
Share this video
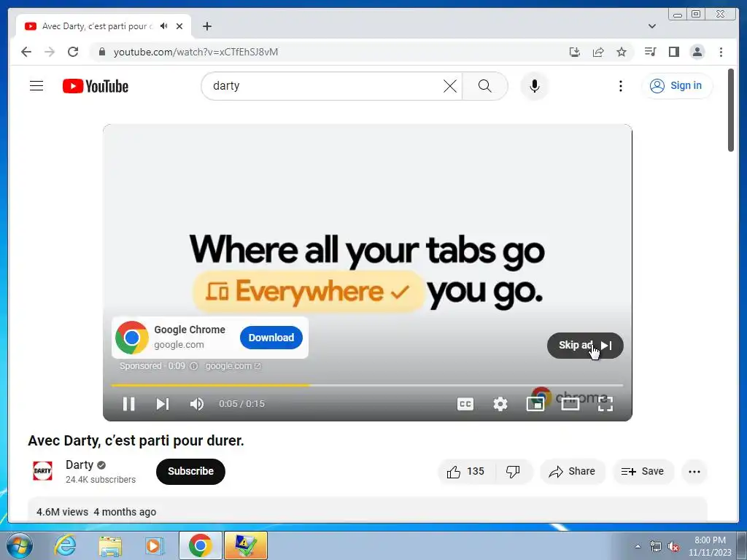click(572, 472)
